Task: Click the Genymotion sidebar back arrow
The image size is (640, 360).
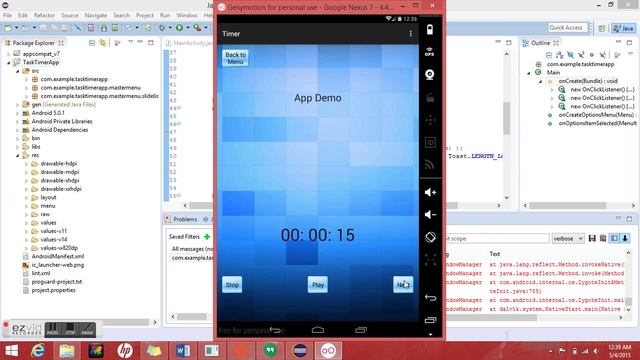Action: tap(430, 298)
